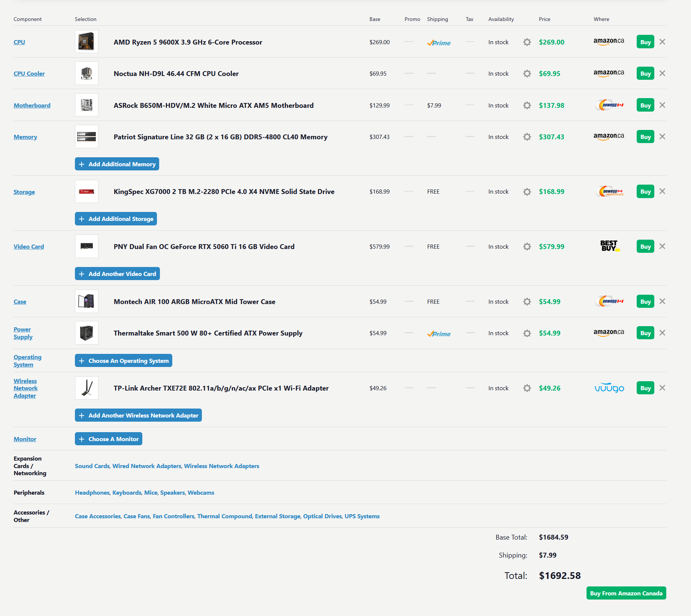
Task: Open the TP-Link Archer adapter thumbnail
Action: (87, 388)
